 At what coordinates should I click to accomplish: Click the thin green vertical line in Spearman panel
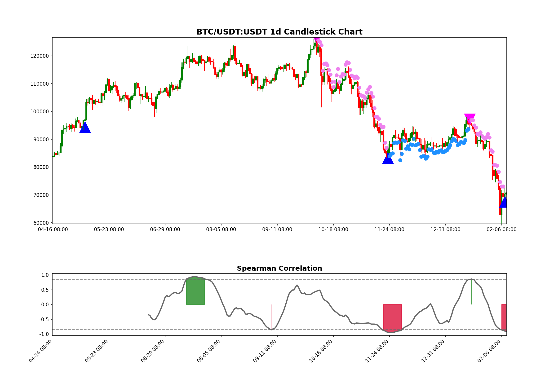[x=471, y=293]
